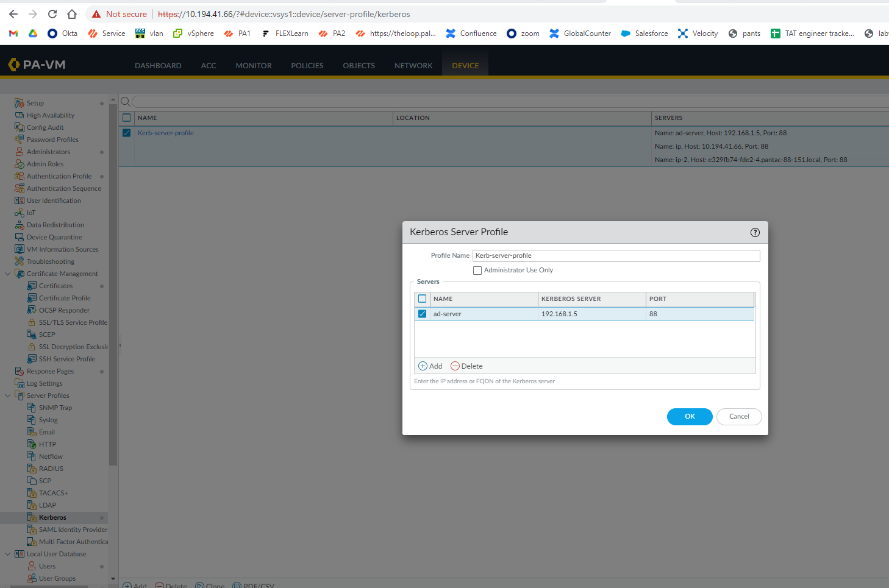Collapse the Server Profiles tree node

(7, 395)
